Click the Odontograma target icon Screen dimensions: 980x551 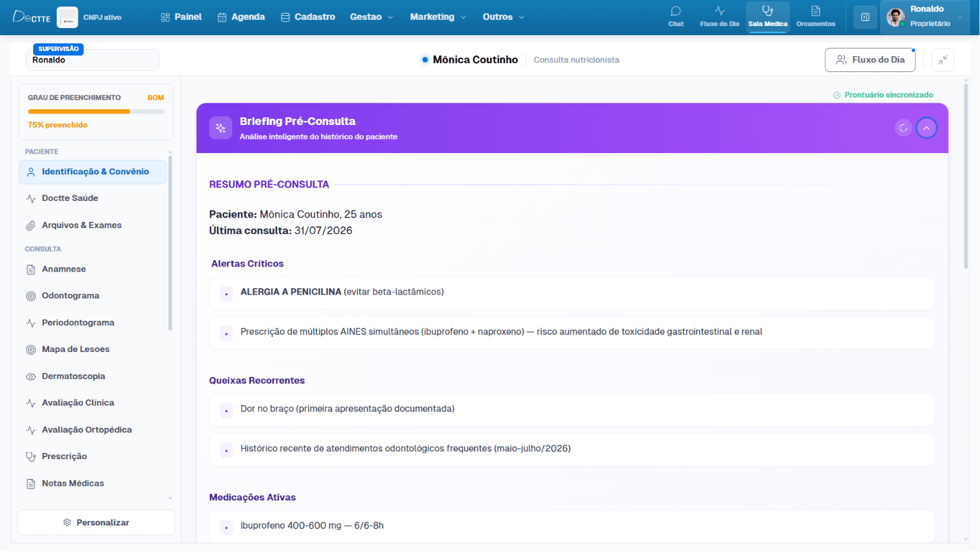31,296
